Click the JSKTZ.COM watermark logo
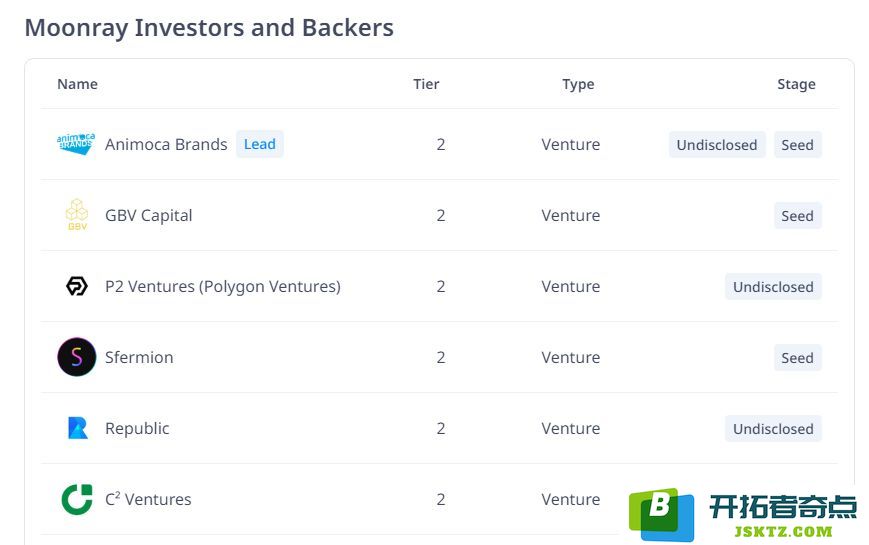Screen dimensions: 869x545 (743, 515)
